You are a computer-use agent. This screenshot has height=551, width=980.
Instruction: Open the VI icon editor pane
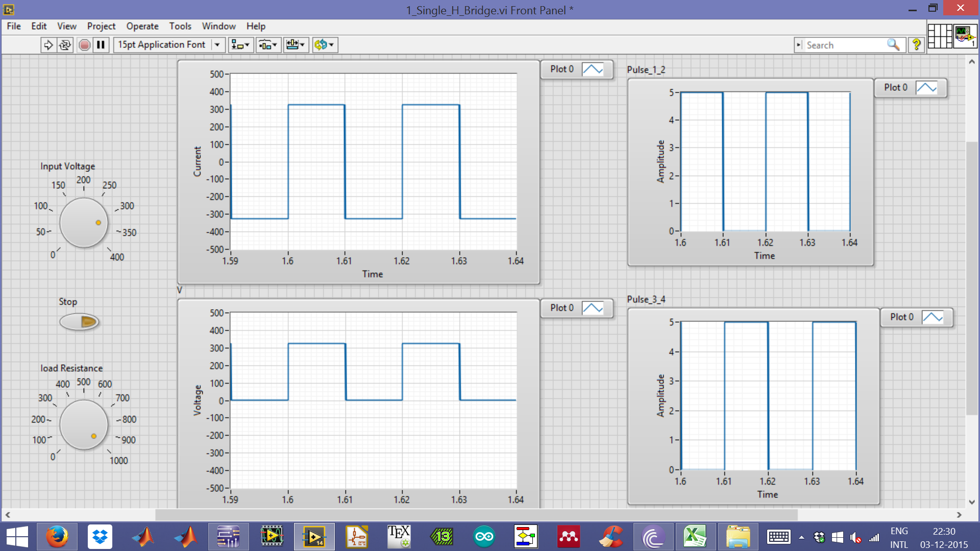tap(964, 36)
